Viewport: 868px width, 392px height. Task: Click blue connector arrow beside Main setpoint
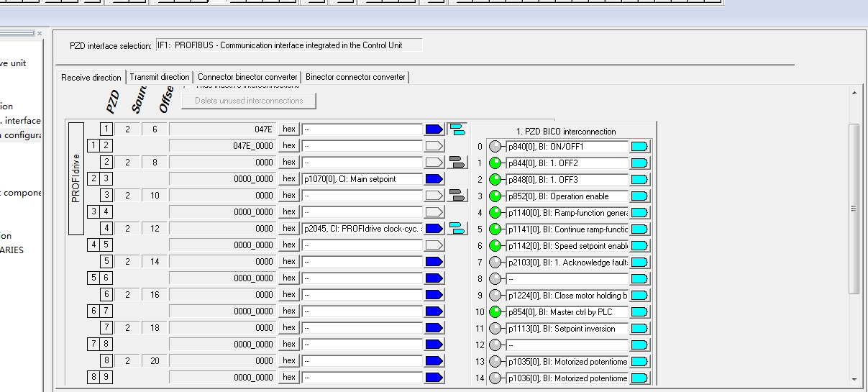tap(434, 178)
